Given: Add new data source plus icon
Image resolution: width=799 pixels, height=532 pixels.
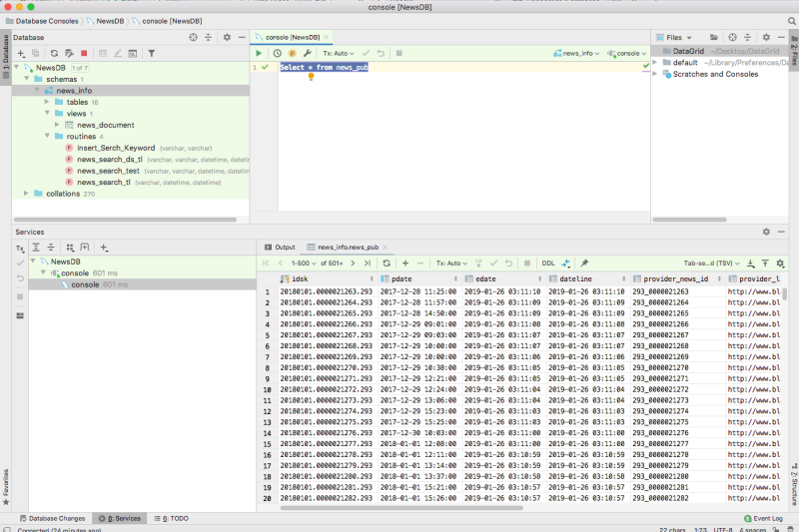Looking at the screenshot, I should pos(21,54).
